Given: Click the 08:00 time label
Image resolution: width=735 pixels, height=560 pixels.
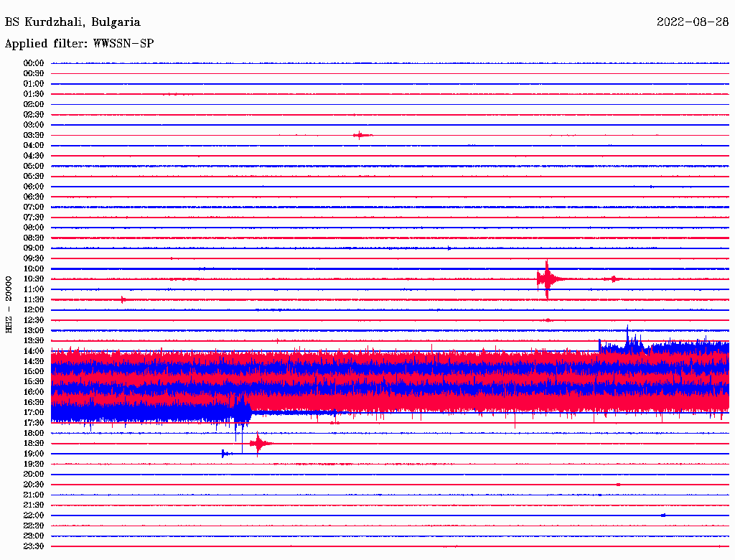Looking at the screenshot, I should pyautogui.click(x=34, y=228).
